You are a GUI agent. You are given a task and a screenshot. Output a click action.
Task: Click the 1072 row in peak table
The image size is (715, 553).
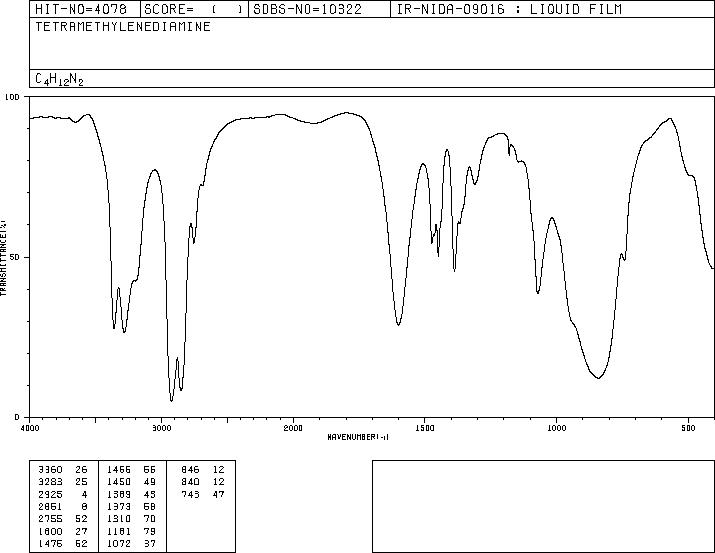[132, 544]
